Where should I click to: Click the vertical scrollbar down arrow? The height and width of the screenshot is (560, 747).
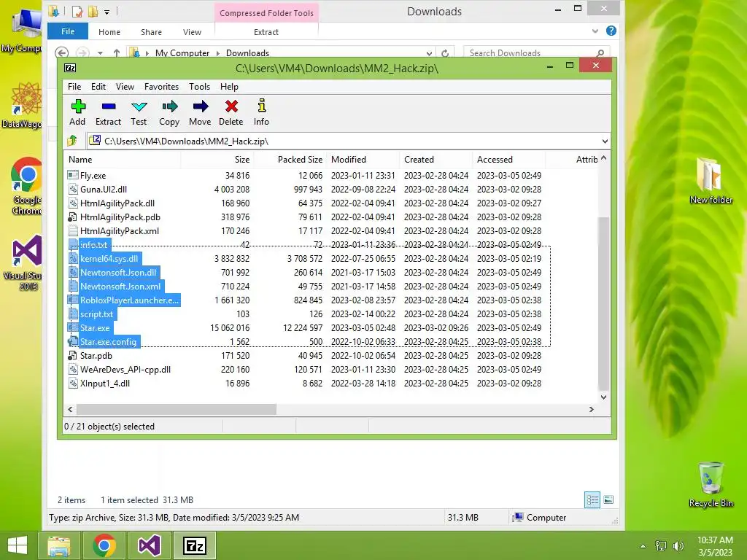coord(603,397)
